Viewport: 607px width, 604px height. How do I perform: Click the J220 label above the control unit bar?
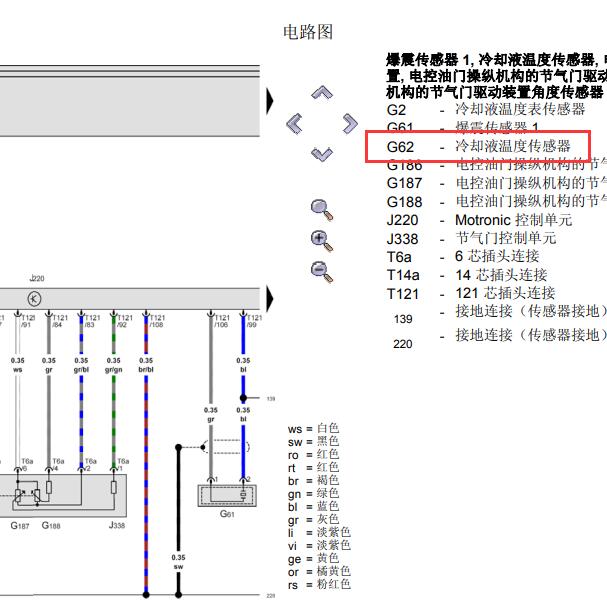point(37,278)
